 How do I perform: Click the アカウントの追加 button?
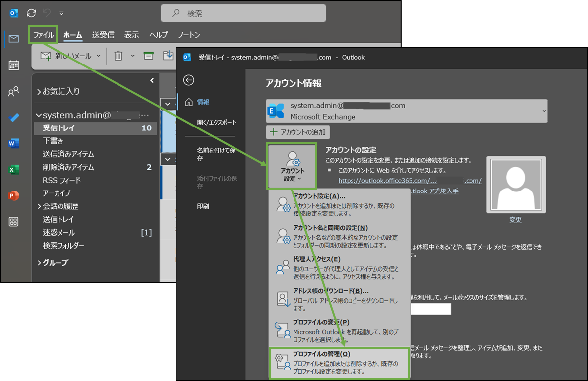pos(298,132)
